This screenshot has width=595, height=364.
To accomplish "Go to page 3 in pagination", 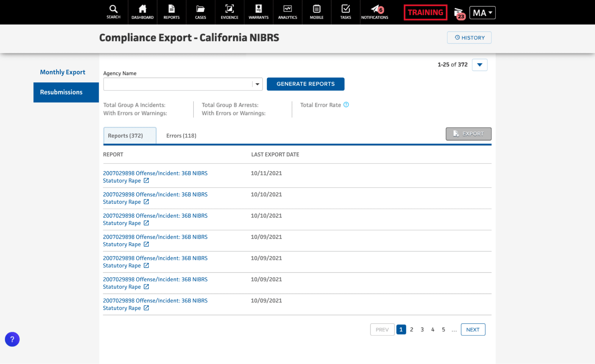I will (x=422, y=330).
